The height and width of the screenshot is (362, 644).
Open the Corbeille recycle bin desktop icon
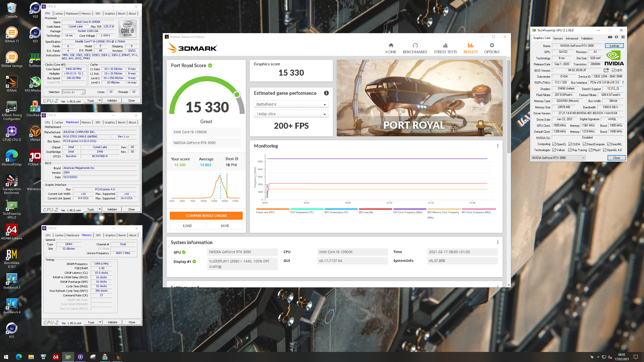(x=12, y=11)
